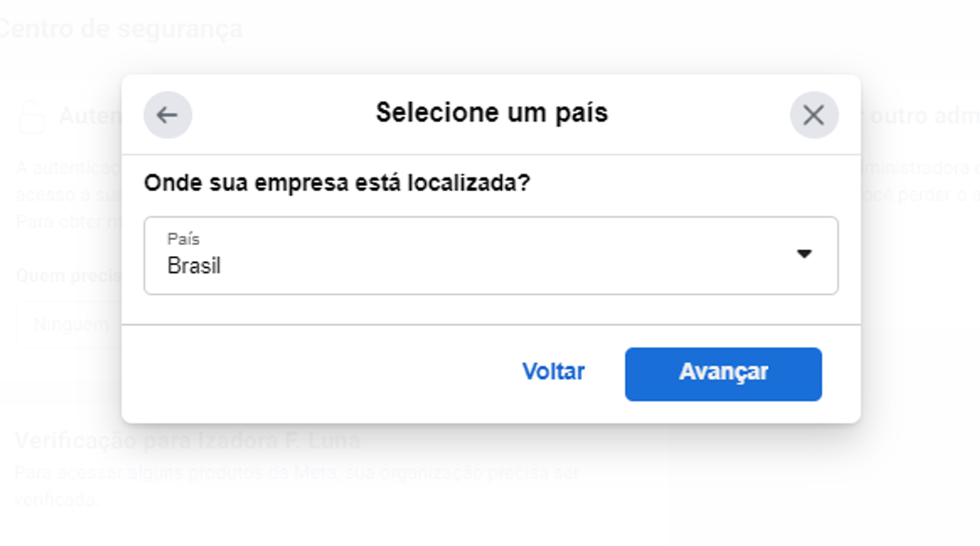Screen dimensions: 980x546
Task: Click the blue Avançar button
Action: click(x=723, y=374)
